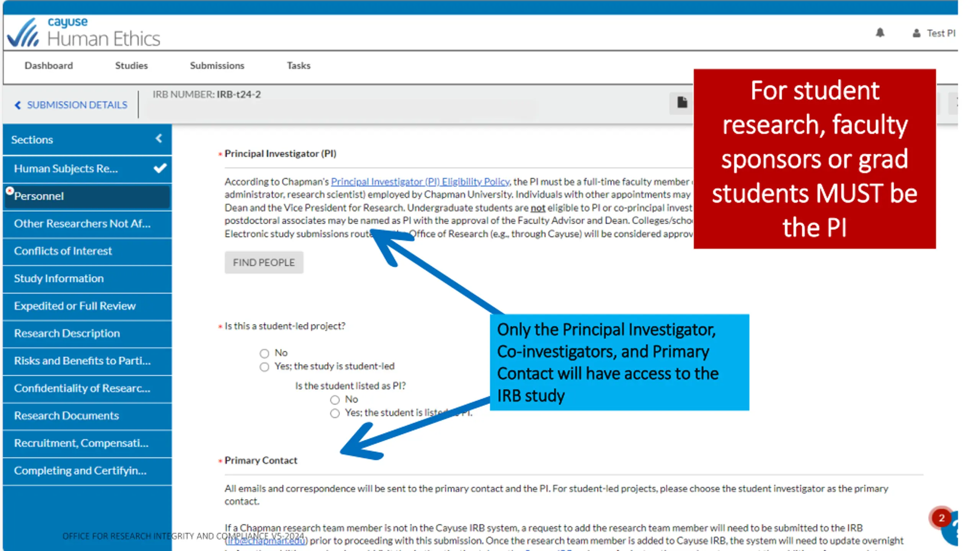
Task: Open the Personnel section
Action: [87, 196]
